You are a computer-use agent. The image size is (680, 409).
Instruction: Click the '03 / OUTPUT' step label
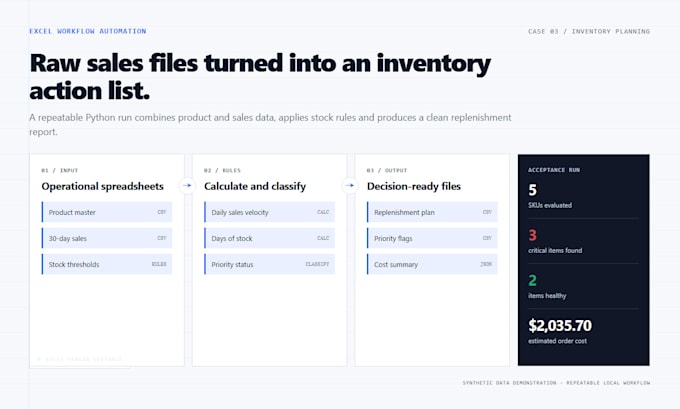point(387,170)
